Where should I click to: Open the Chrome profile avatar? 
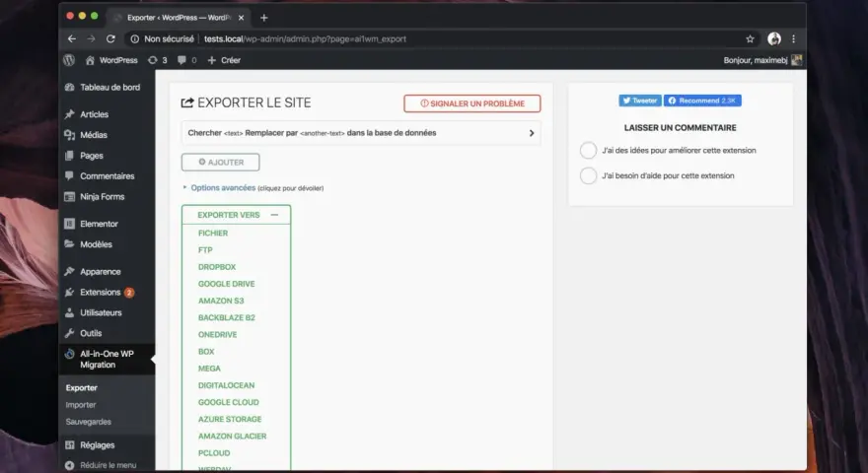click(x=774, y=38)
